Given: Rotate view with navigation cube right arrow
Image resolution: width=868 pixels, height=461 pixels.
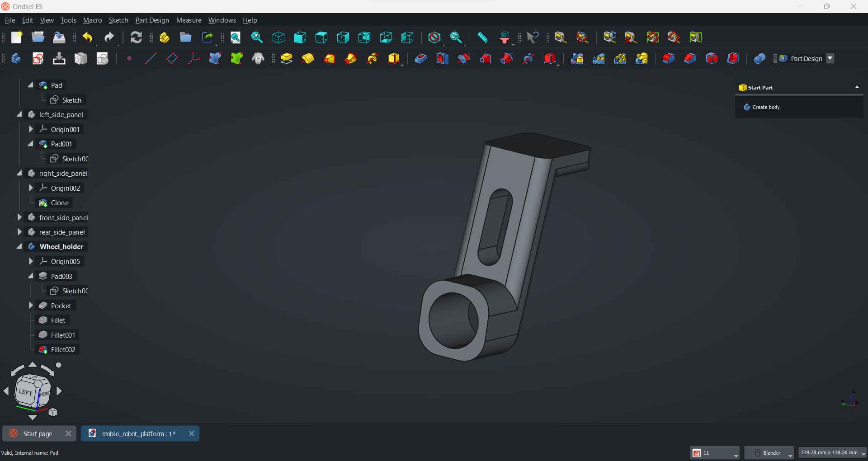Looking at the screenshot, I should pyautogui.click(x=59, y=391).
